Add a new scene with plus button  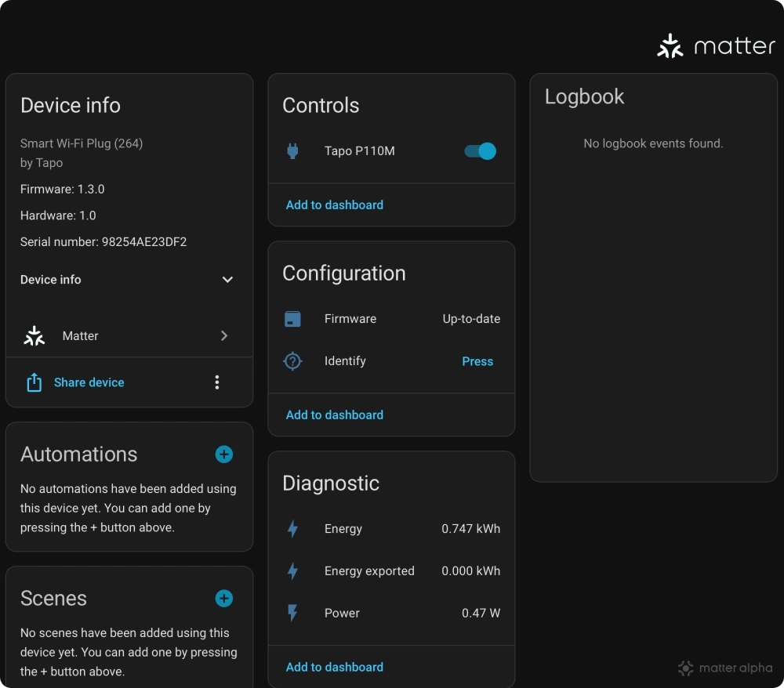coord(224,599)
